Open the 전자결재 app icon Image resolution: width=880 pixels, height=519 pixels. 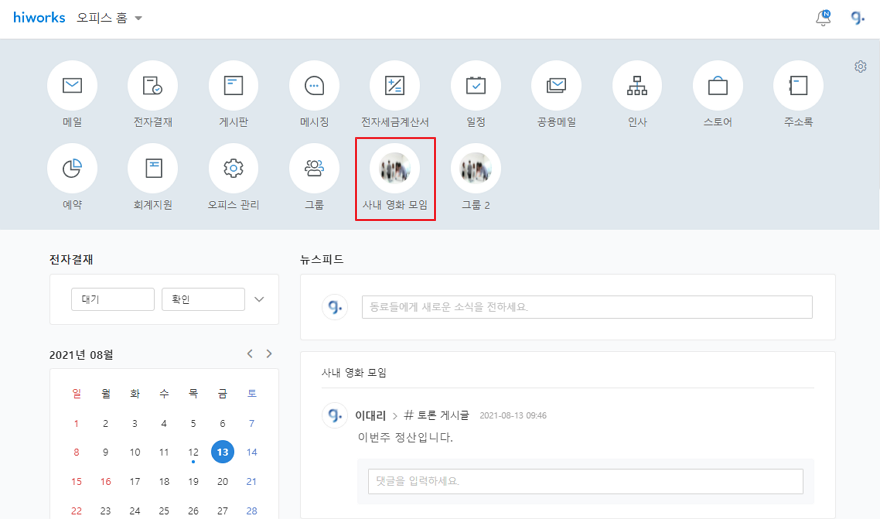coord(153,86)
